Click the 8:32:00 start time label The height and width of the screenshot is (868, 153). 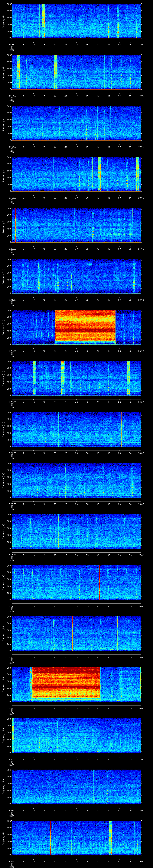[12, 861]
